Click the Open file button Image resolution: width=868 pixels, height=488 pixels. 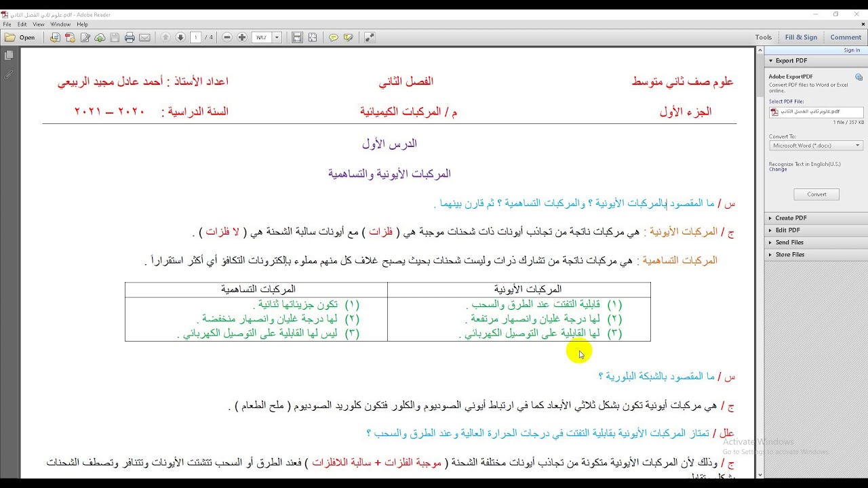pyautogui.click(x=20, y=37)
